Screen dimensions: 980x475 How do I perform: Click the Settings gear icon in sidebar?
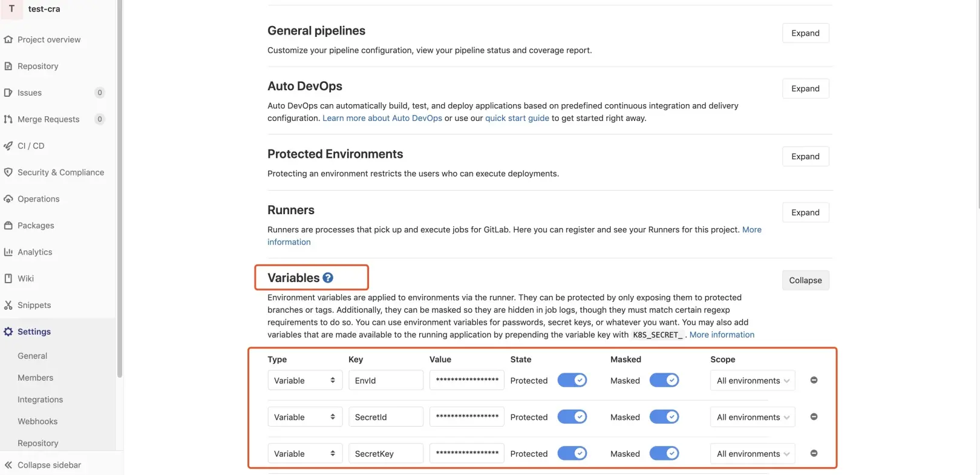tap(8, 332)
